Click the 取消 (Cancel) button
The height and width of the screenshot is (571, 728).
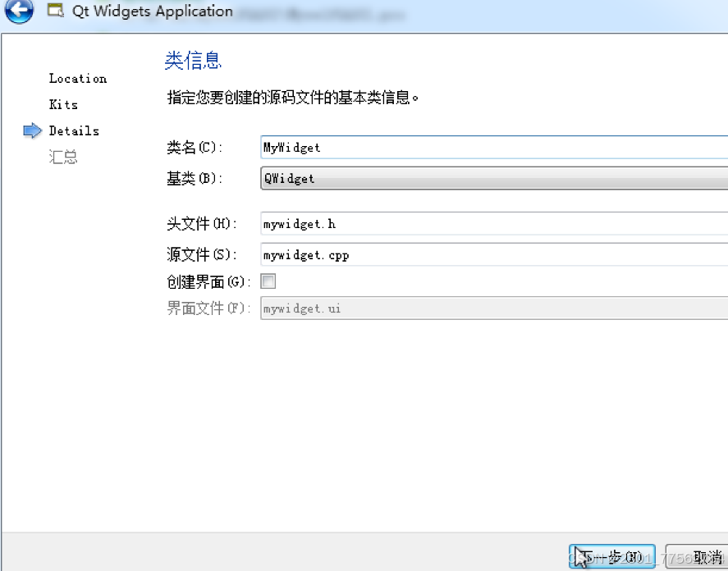tap(697, 556)
